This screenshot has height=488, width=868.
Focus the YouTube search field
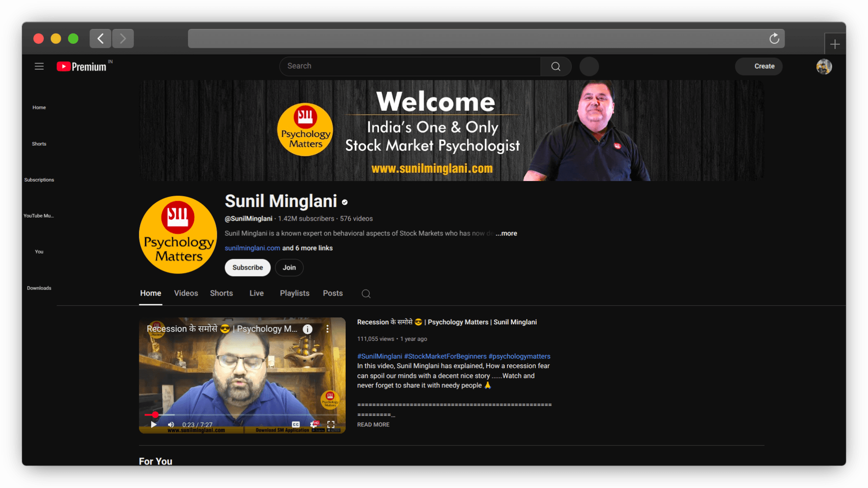(410, 66)
